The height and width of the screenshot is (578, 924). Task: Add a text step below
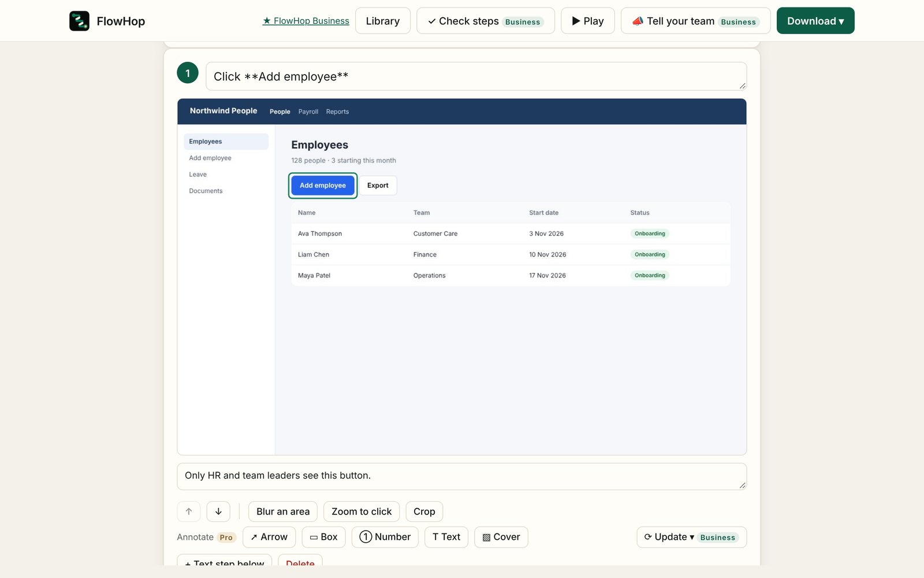225,561
